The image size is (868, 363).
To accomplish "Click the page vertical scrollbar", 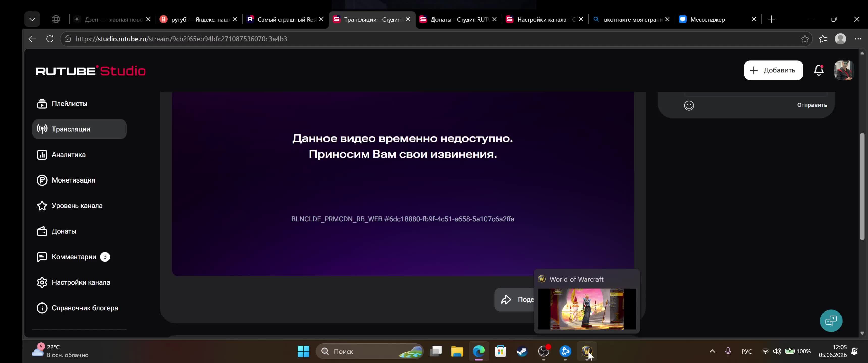I will 862,187.
